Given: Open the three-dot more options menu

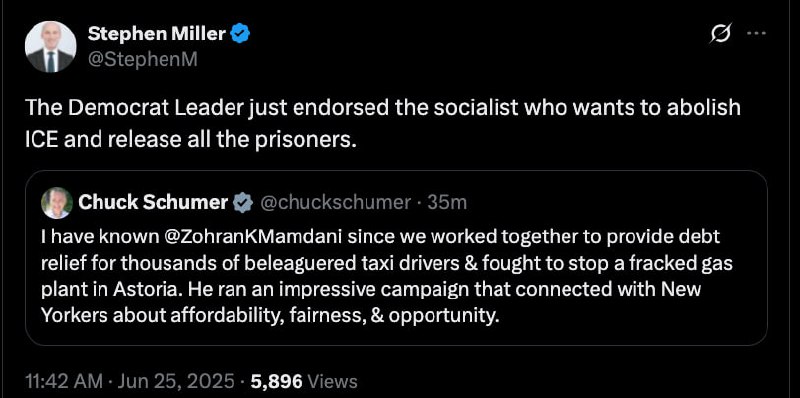Looking at the screenshot, I should point(757,34).
